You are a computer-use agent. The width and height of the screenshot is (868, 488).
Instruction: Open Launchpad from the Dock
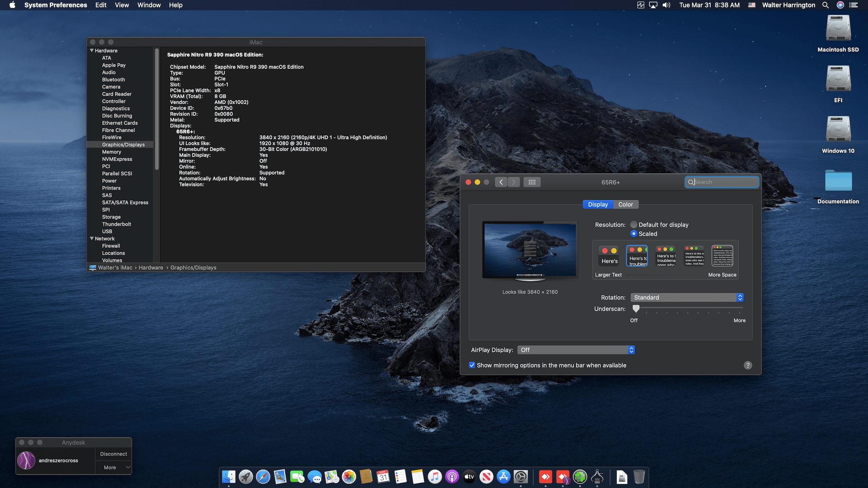(x=246, y=477)
